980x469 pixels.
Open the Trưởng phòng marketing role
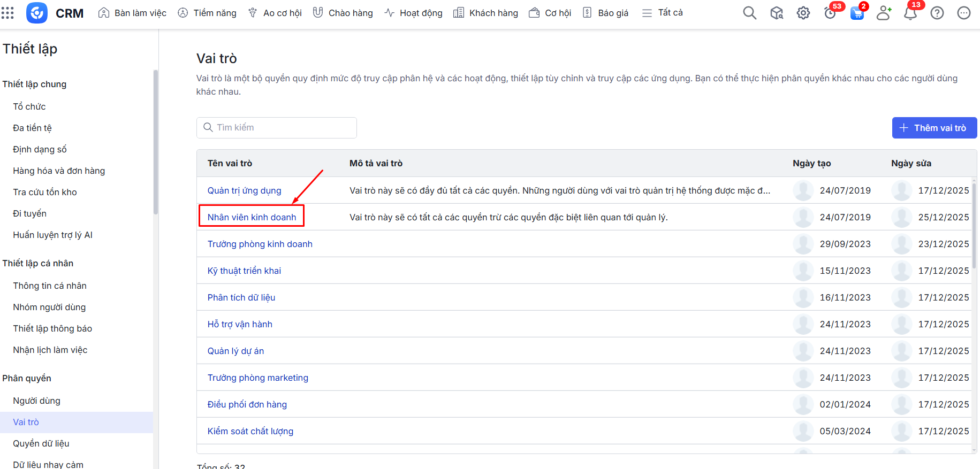[257, 378]
